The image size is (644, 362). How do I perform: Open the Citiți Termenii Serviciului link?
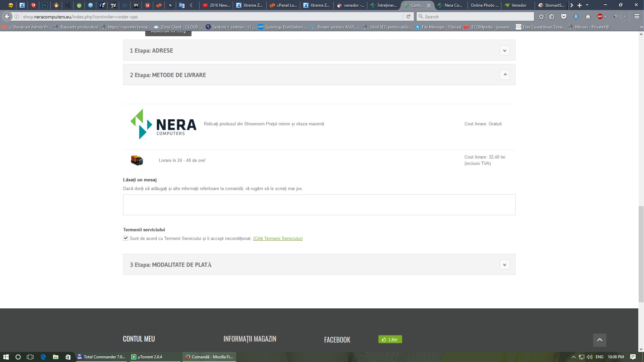coord(278,239)
